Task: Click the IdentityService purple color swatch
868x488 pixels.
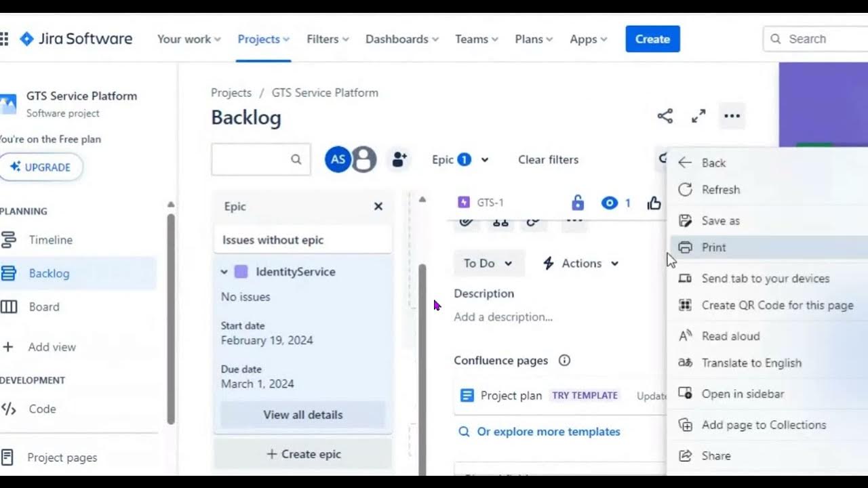Action: tap(241, 272)
